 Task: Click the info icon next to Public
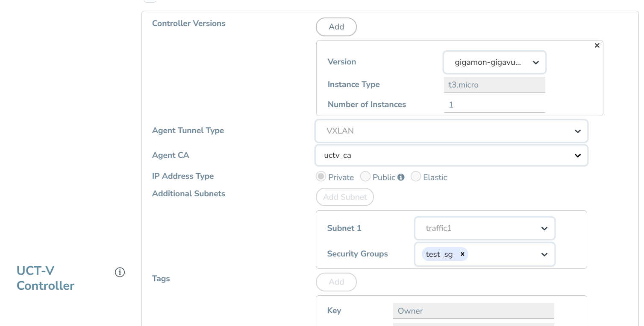[x=401, y=177]
